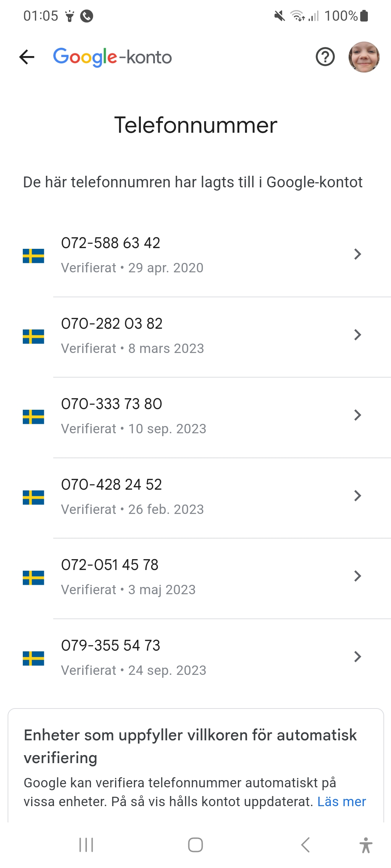This screenshot has height=868, width=391.
Task: Open Android recent apps button
Action: coord(86,845)
